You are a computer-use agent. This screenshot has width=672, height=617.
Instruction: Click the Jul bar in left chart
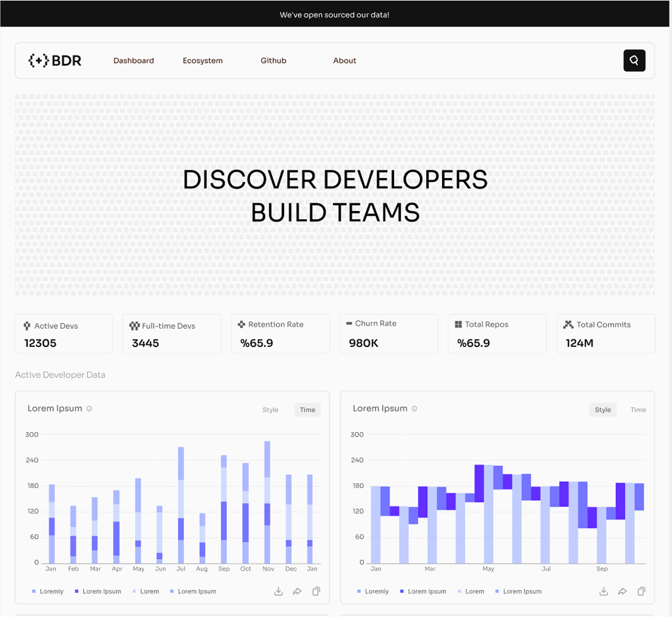point(181,505)
